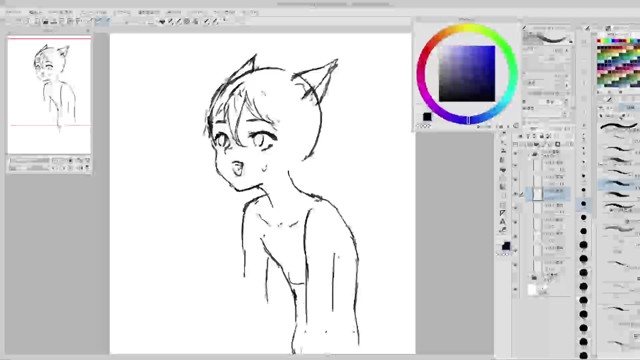Select the triangular Ruler tool above Text tool
The image size is (640, 360).
click(502, 213)
